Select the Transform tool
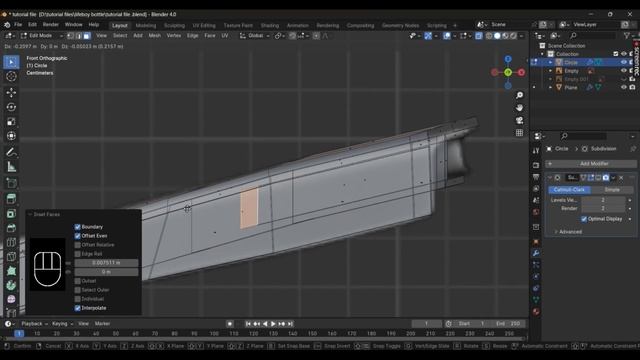The width and height of the screenshot is (640, 360). click(x=11, y=136)
